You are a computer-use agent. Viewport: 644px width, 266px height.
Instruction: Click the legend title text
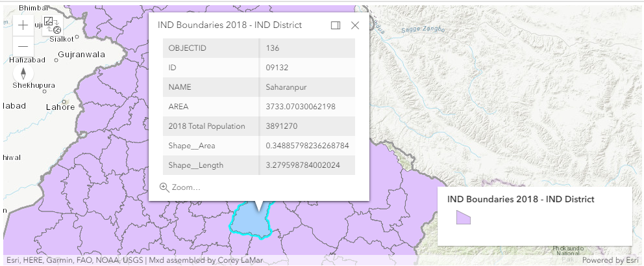[521, 198]
